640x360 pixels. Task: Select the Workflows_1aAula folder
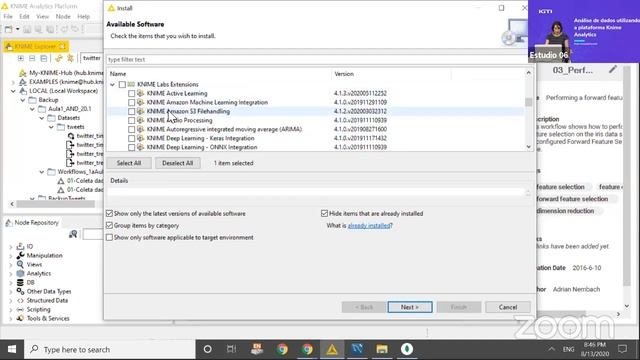point(76,172)
